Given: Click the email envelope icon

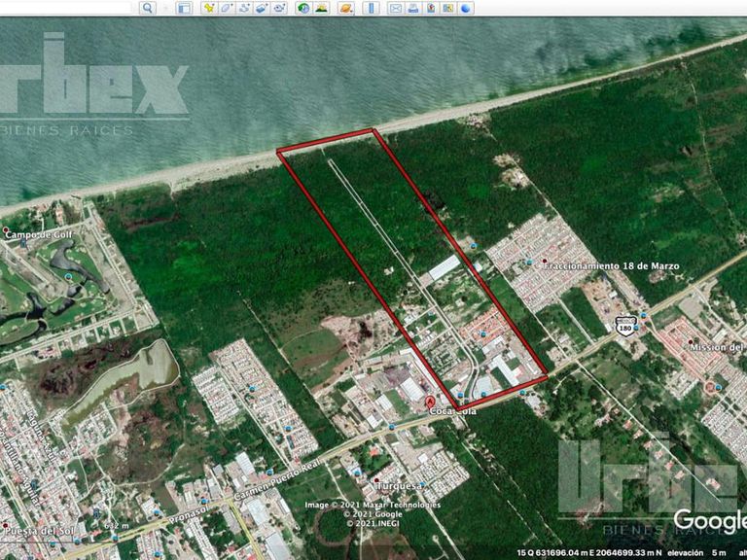Looking at the screenshot, I should (396, 8).
